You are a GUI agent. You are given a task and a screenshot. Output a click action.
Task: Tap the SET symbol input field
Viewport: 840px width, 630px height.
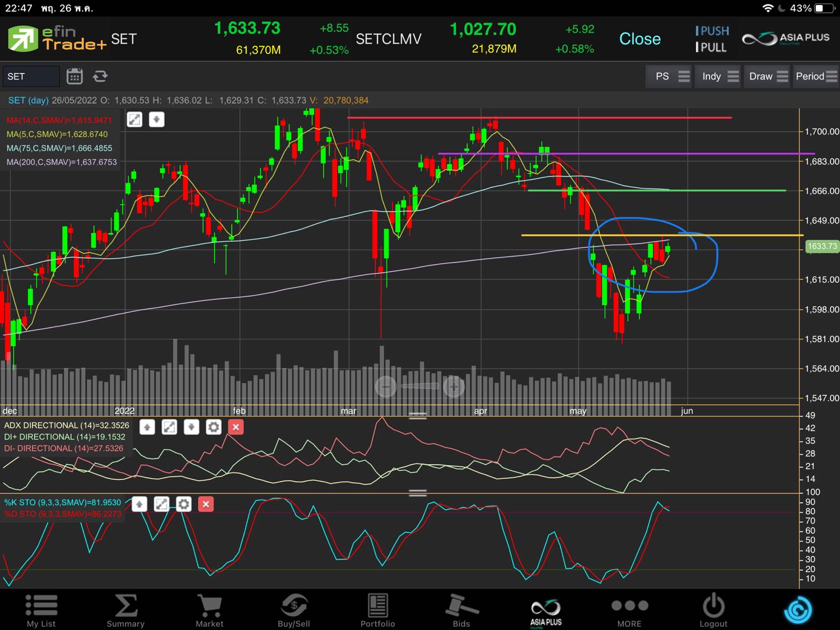tap(31, 76)
